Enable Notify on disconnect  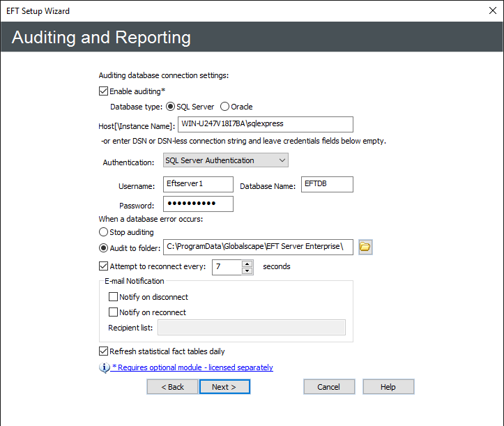(x=114, y=297)
